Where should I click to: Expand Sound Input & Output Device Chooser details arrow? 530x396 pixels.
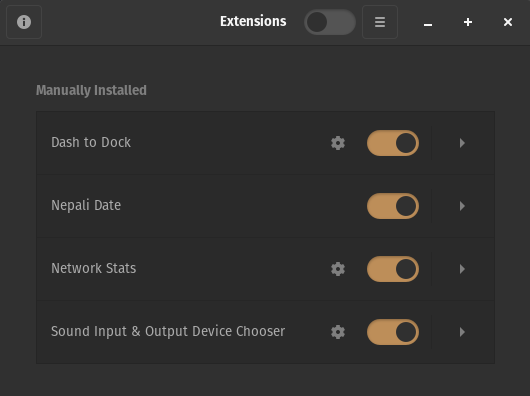tap(462, 332)
